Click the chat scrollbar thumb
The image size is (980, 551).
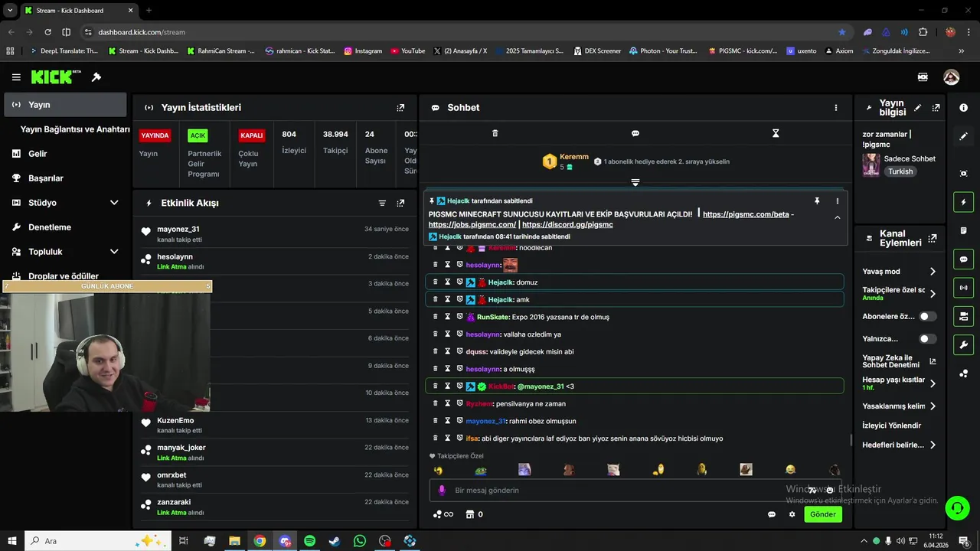[851, 440]
